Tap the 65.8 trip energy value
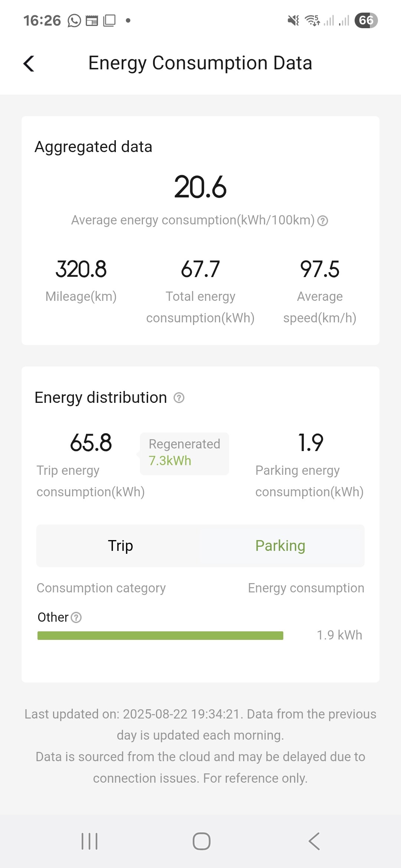 click(91, 443)
